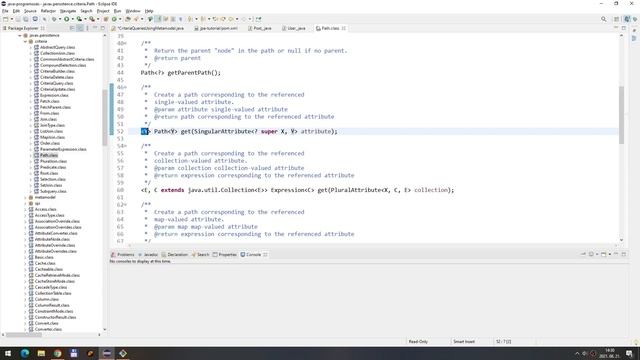
Task: Expand the CriteriaBuilder.class tree node
Action: coord(30,71)
